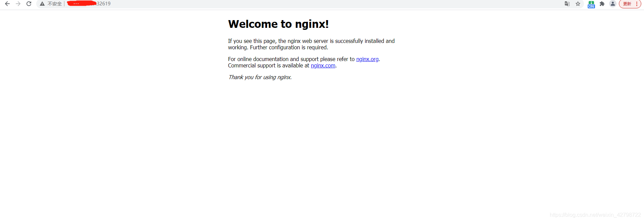644x221 pixels.
Task: Click the 'Commercial support is available at' text
Action: 269,65
